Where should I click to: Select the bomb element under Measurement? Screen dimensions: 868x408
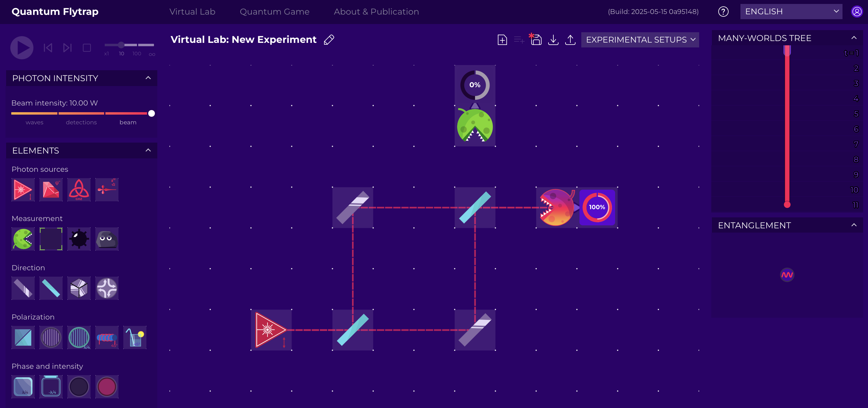[79, 239]
